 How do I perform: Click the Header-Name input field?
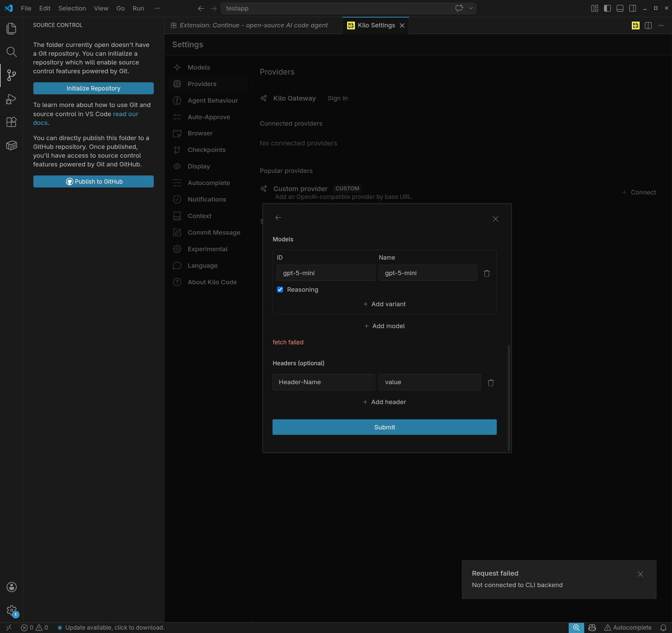(324, 382)
